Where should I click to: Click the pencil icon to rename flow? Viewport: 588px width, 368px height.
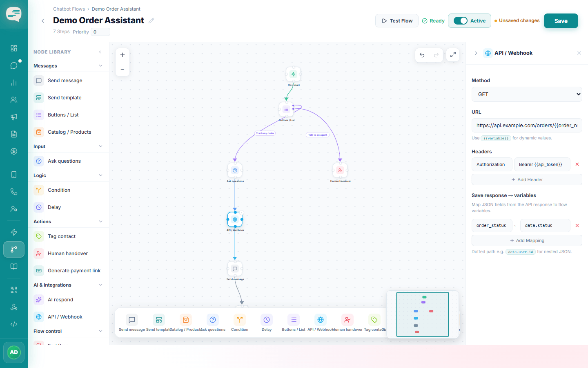(151, 20)
